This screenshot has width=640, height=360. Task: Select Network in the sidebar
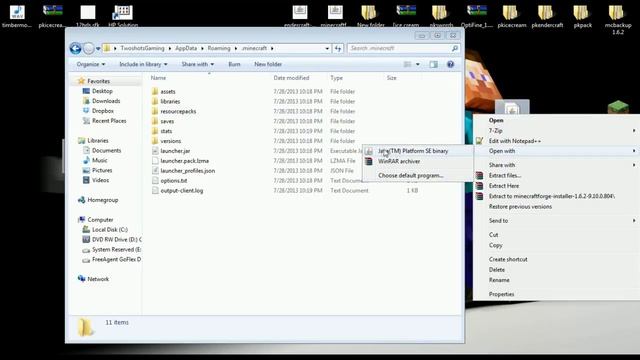coord(98,279)
